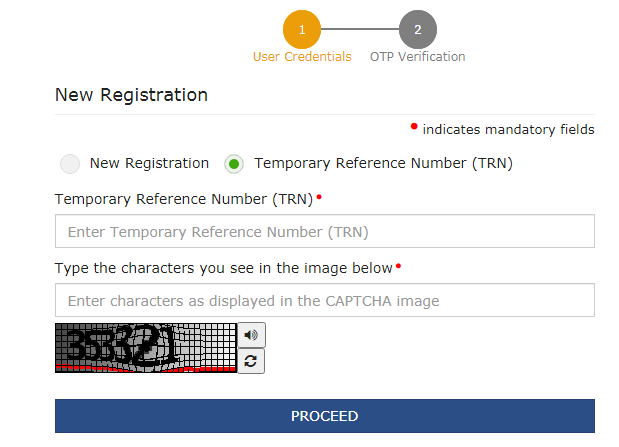Click the orange step 1 circle
Screen dimensions: 619x447
[302, 29]
